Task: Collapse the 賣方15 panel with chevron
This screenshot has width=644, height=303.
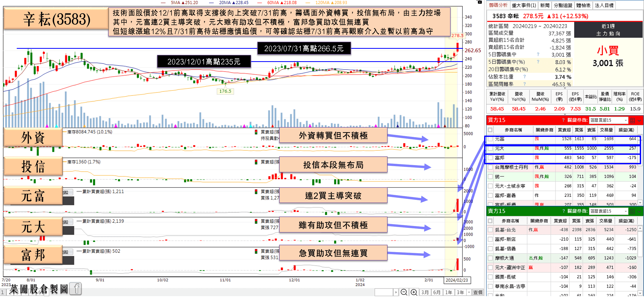Action: 639,211
